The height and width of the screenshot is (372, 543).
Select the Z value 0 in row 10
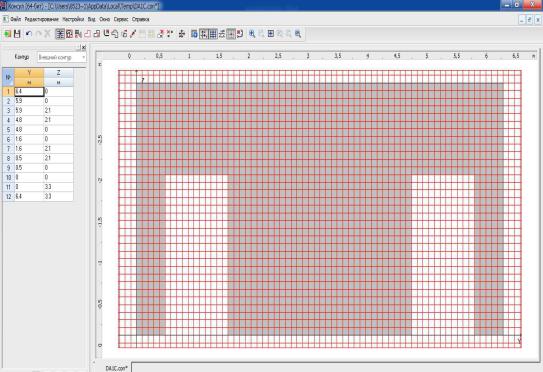coord(59,177)
